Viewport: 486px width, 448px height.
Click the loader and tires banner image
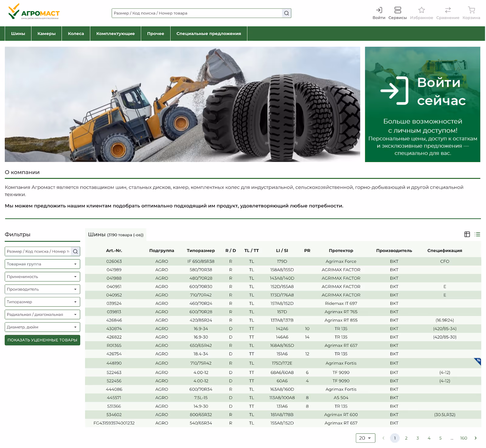click(182, 104)
